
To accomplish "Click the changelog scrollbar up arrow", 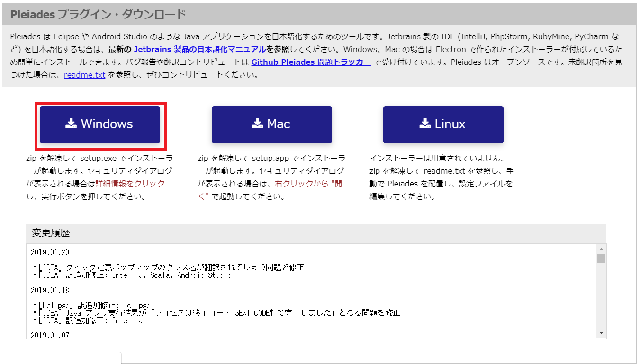I will pos(601,249).
